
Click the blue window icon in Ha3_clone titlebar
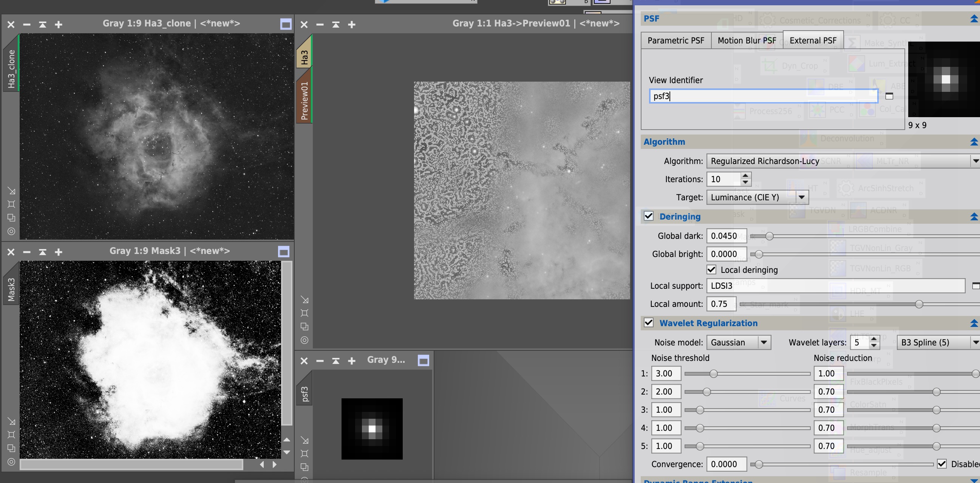point(286,24)
